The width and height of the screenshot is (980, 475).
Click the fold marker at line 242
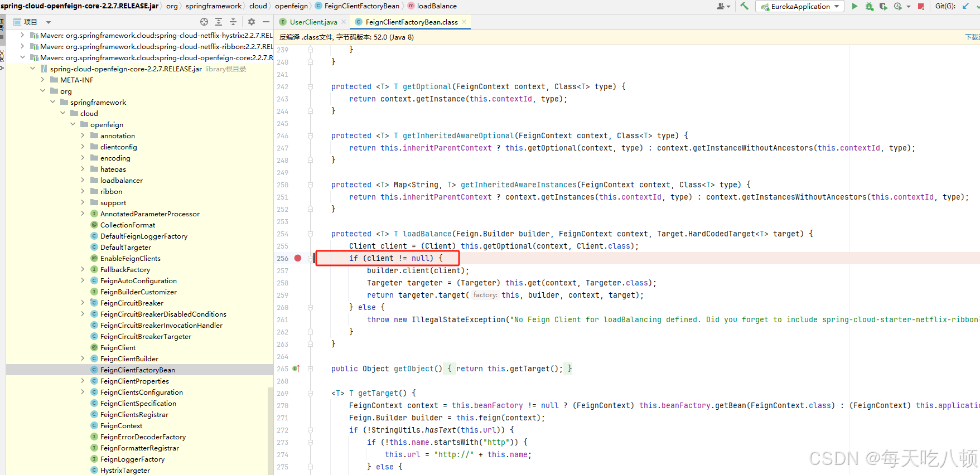point(311,86)
